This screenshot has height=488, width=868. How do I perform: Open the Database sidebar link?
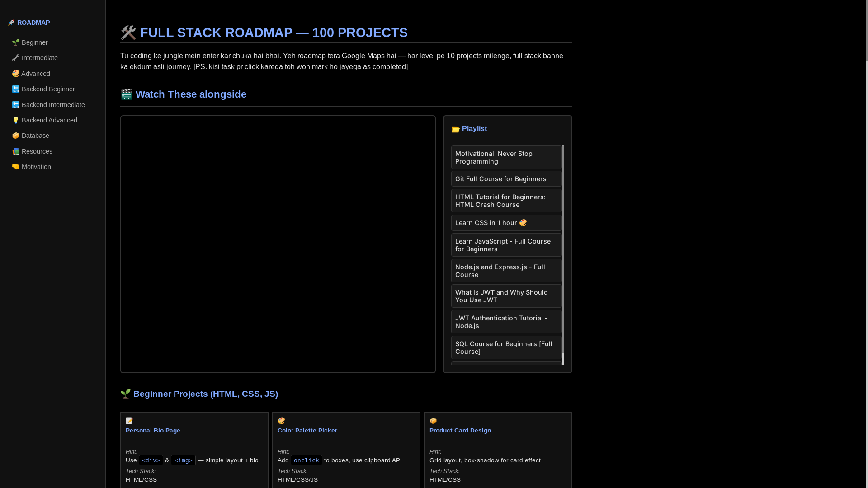pos(52,136)
